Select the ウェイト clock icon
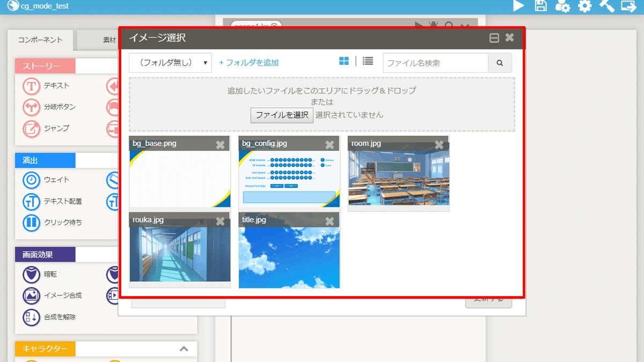The image size is (644, 362). 32,180
